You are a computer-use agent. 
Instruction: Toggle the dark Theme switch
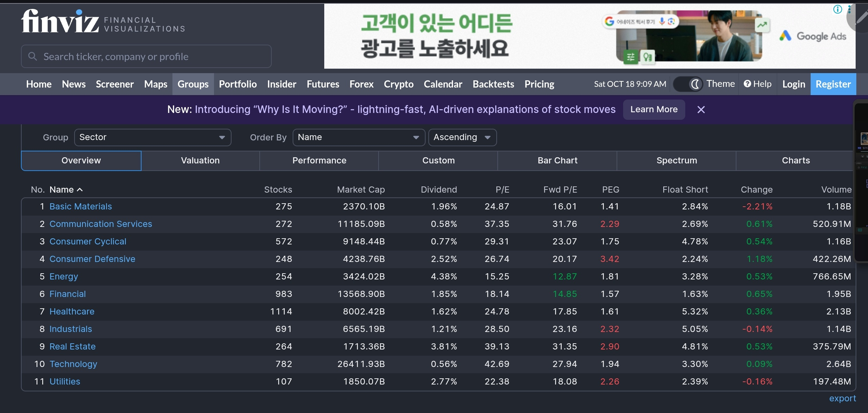pos(688,84)
